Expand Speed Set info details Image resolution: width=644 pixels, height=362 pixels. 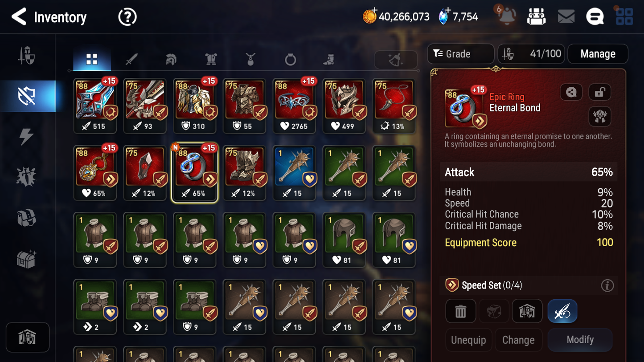tap(607, 285)
